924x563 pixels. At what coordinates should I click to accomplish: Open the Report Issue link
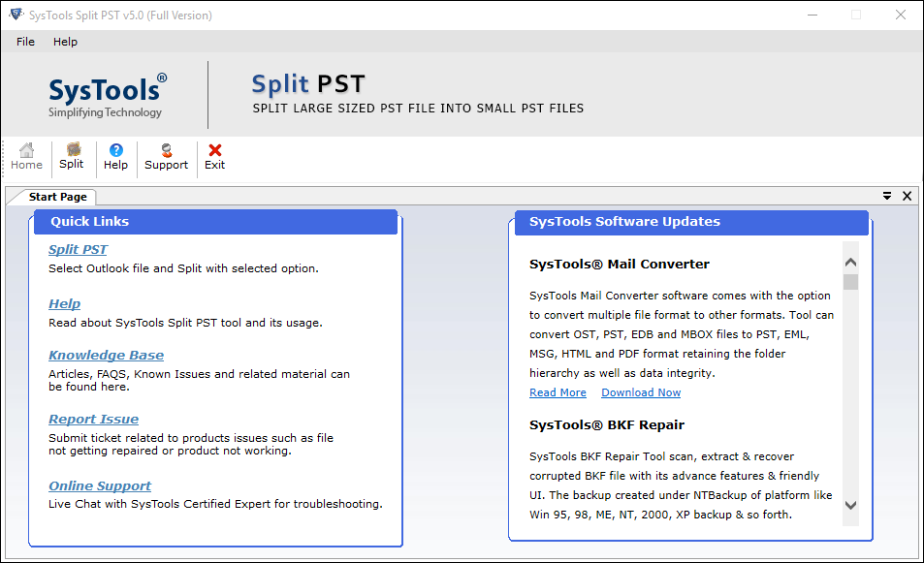(x=94, y=420)
